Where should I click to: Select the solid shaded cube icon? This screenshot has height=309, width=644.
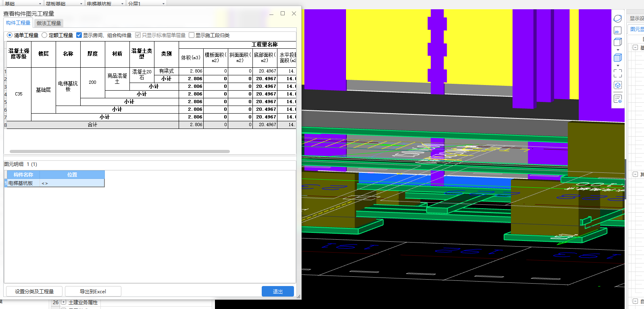(x=618, y=58)
